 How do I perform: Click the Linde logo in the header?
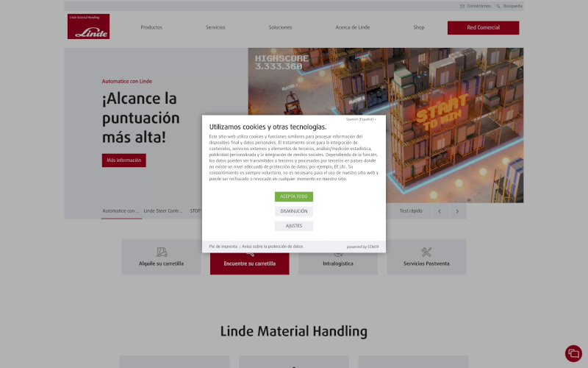[x=88, y=26]
